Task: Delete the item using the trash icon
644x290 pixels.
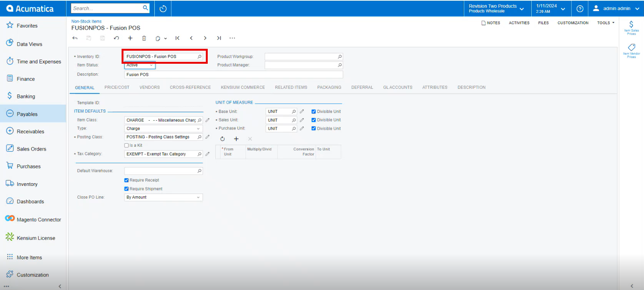Action: click(x=144, y=38)
